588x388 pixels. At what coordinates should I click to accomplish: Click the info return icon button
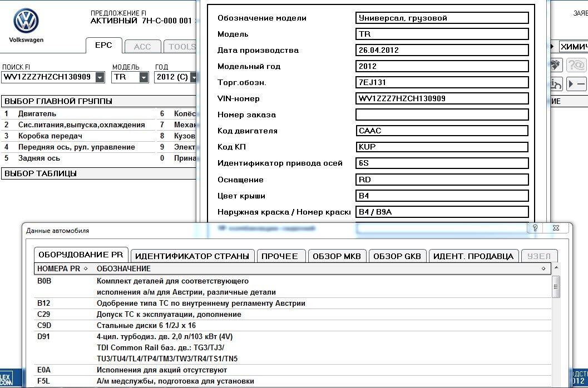pyautogui.click(x=555, y=84)
